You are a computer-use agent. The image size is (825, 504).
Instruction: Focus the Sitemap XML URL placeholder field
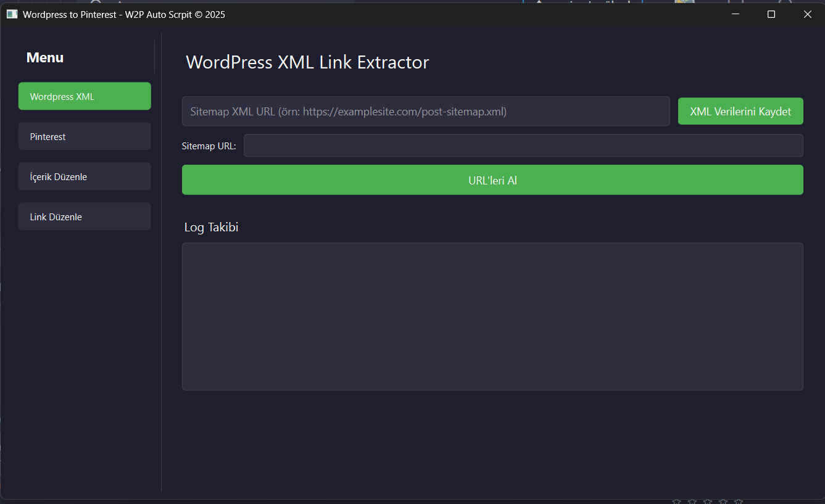(426, 112)
